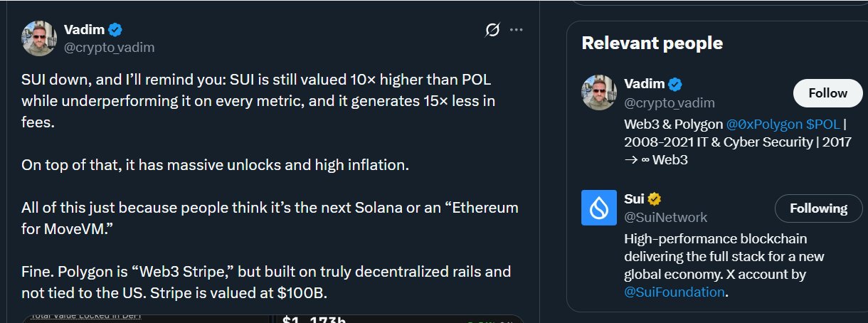Click the Vadim display name in the post header
Viewport: 868px width, 323px height.
(x=84, y=30)
